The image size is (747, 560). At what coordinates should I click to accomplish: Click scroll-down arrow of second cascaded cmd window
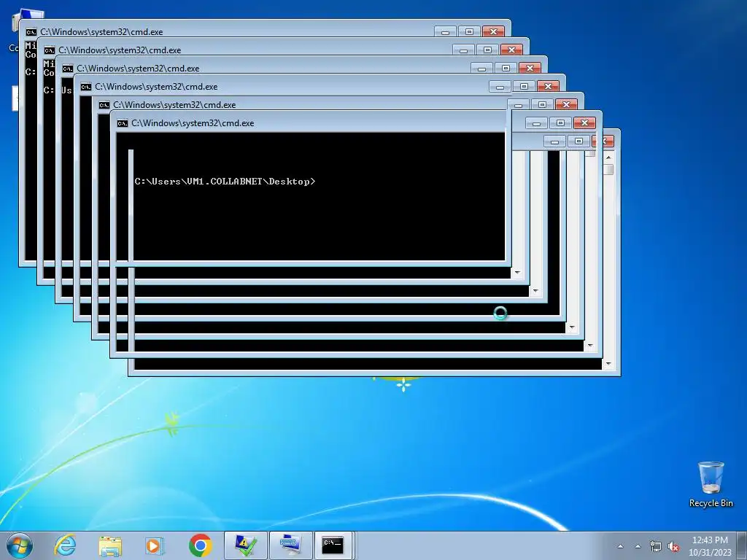coord(517,273)
